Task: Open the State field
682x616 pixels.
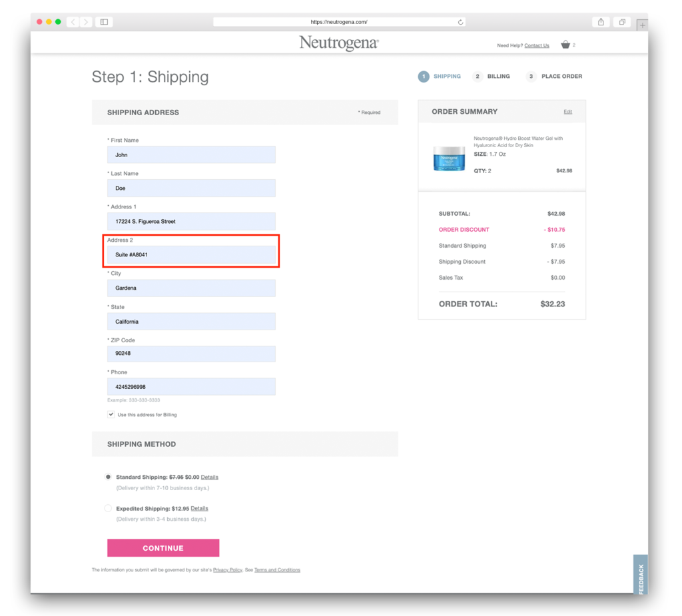Action: coord(191,322)
